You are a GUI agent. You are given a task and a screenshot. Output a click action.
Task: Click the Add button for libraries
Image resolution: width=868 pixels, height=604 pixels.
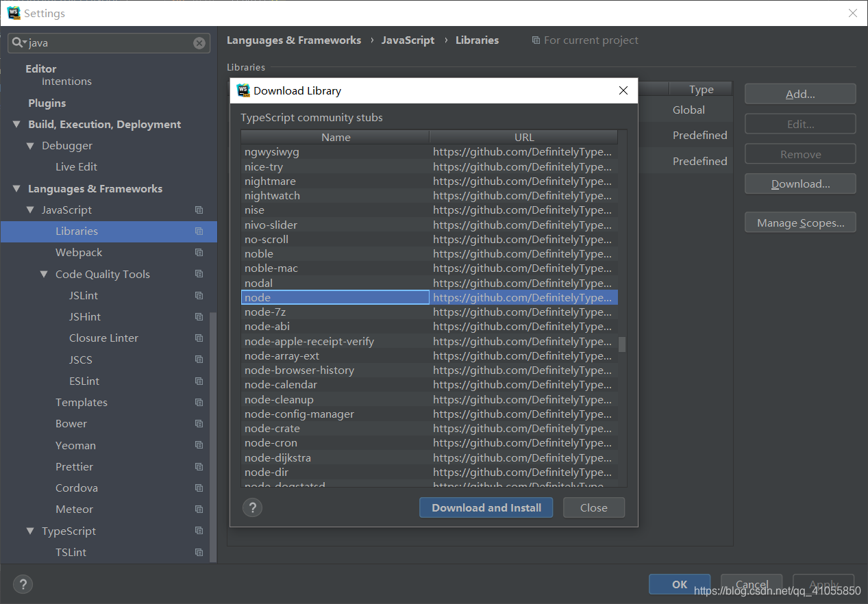click(799, 93)
